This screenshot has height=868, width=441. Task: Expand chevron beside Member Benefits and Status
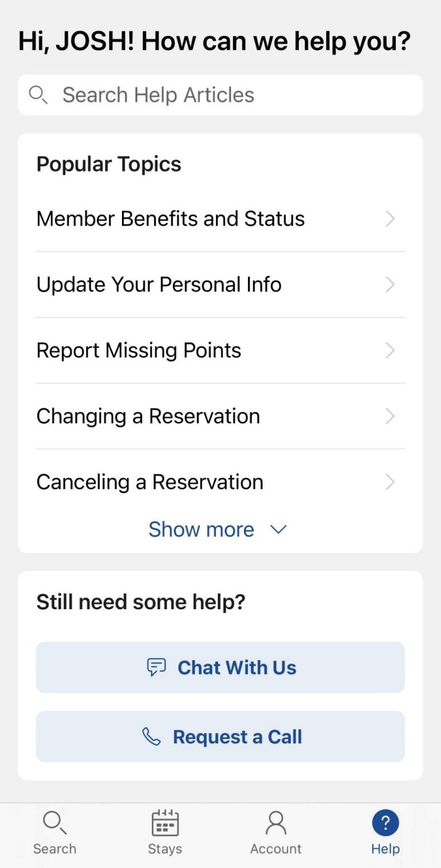click(390, 219)
